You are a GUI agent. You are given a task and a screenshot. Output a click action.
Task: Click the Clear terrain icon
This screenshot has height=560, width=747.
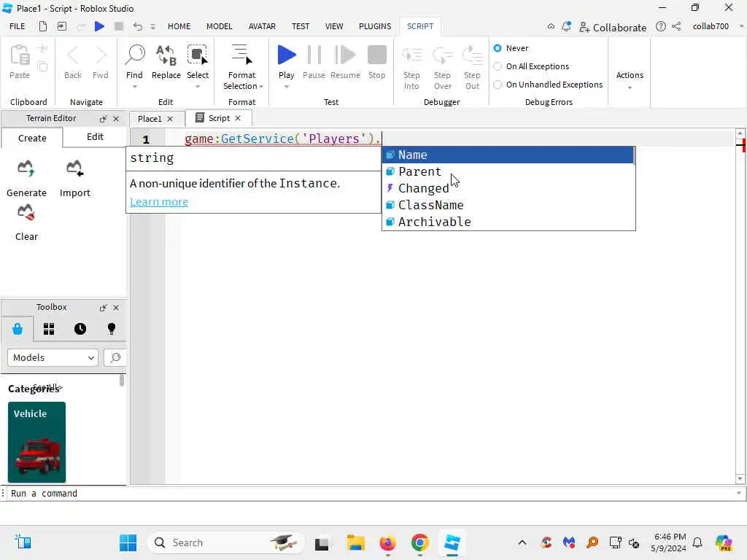[26, 212]
